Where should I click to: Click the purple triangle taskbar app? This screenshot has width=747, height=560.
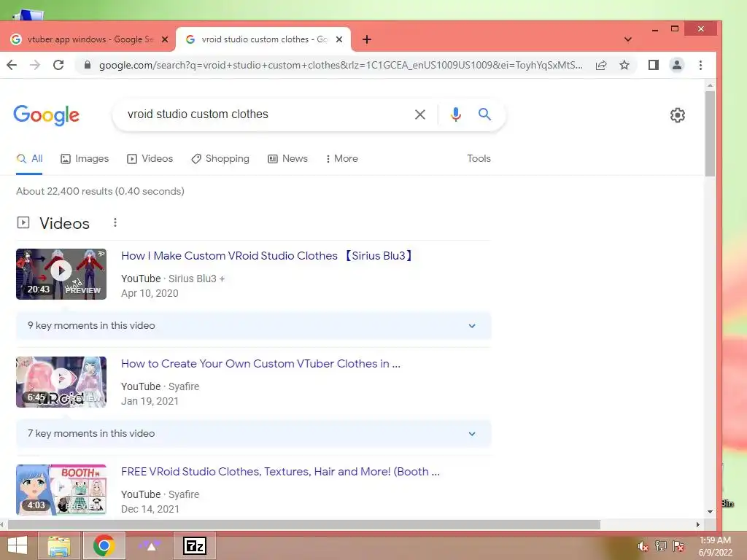coord(150,545)
